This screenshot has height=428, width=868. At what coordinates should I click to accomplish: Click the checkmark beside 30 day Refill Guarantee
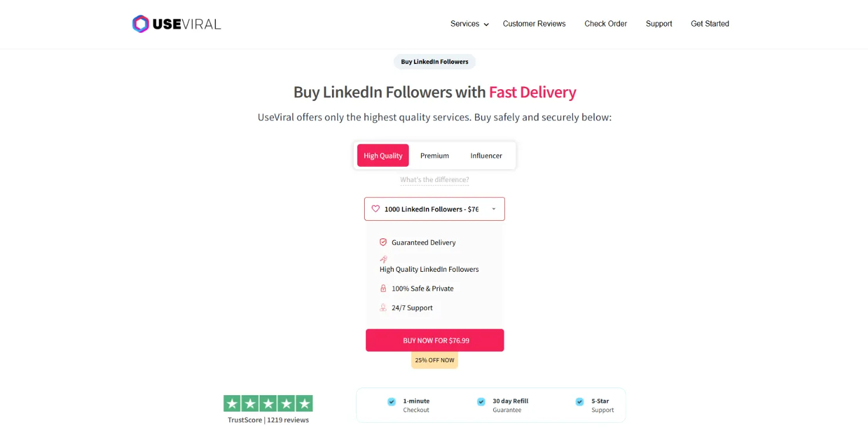tap(481, 402)
